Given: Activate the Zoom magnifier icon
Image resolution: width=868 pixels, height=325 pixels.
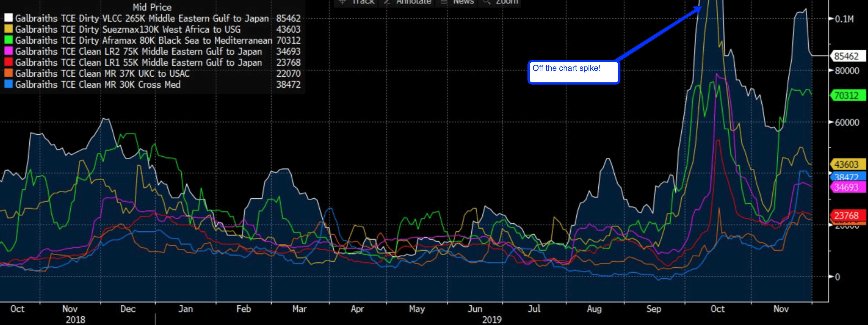Looking at the screenshot, I should pos(486,2).
